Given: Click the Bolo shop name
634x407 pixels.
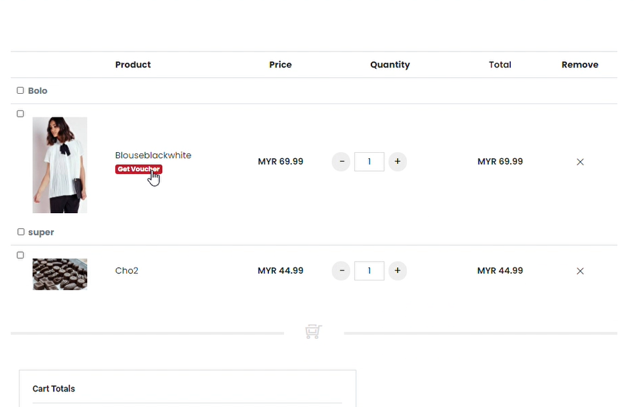Looking at the screenshot, I should [x=38, y=91].
